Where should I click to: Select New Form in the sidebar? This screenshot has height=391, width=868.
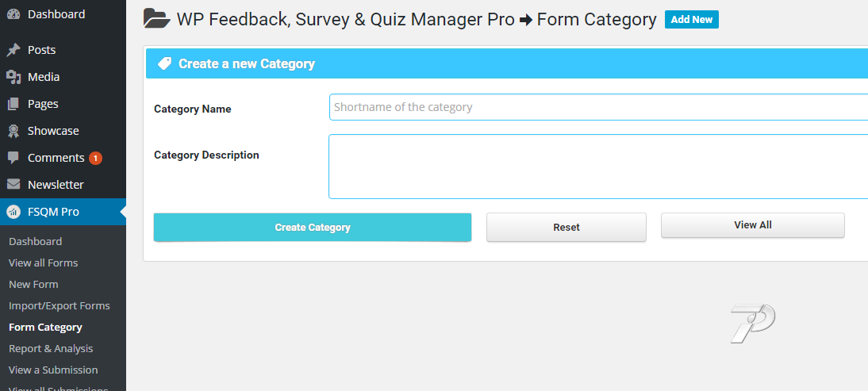(x=33, y=284)
